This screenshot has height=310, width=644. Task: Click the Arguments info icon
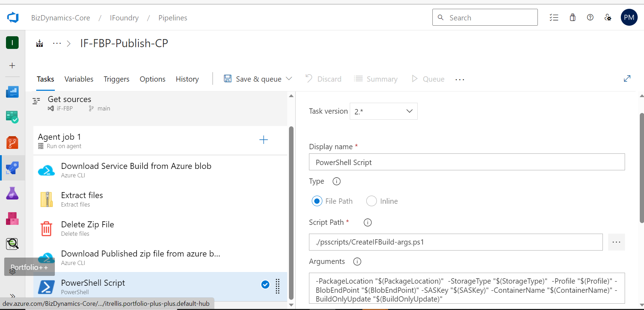tap(357, 261)
